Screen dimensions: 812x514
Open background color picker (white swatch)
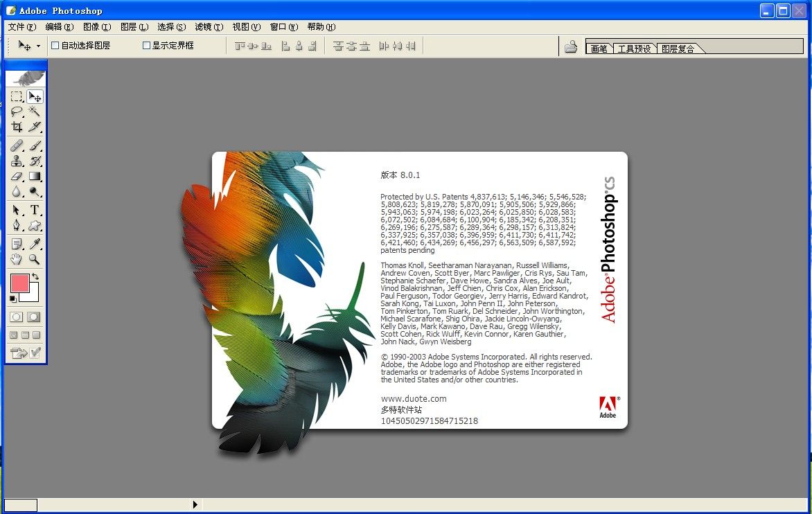click(32, 294)
